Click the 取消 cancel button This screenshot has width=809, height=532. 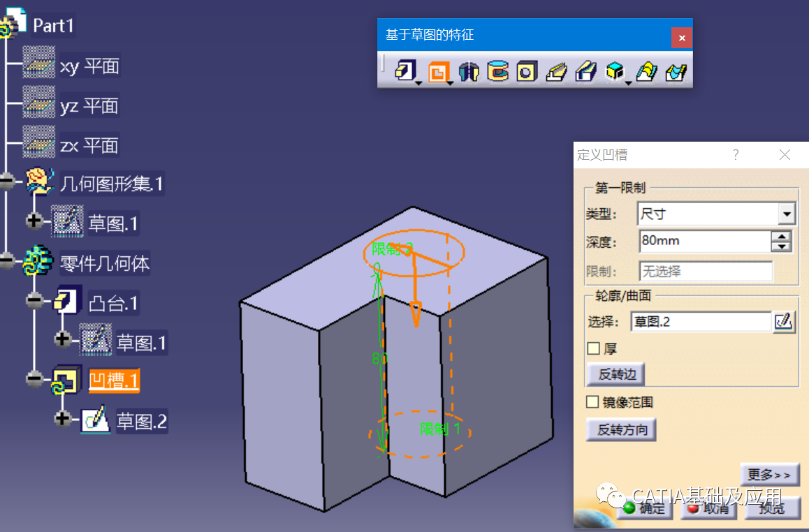pos(709,508)
